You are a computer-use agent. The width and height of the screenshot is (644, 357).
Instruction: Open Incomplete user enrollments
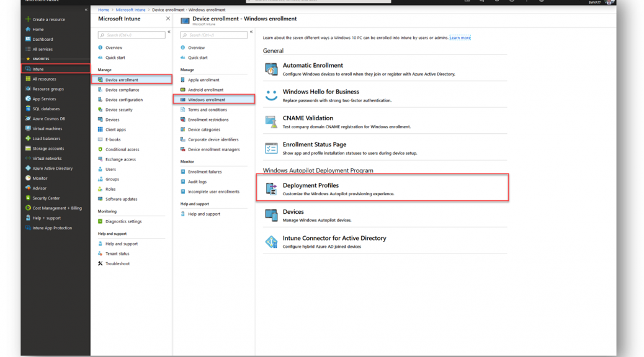point(214,192)
